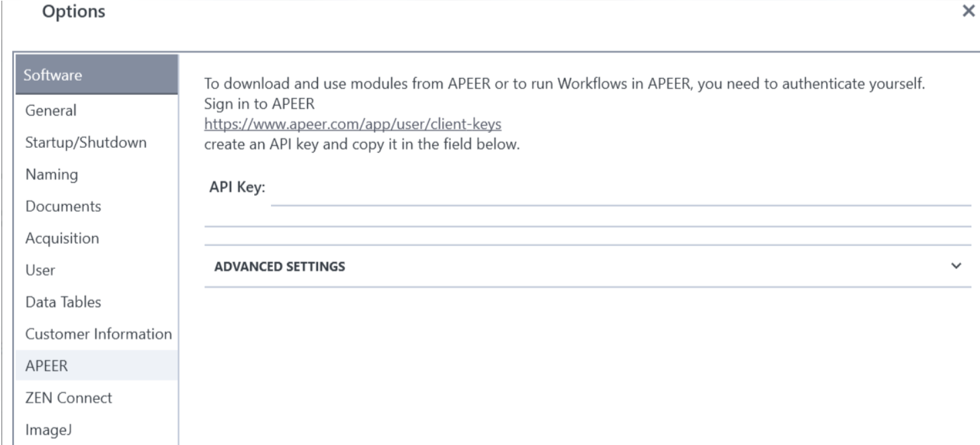The width and height of the screenshot is (980, 445).
Task: Click the ADVANCED SETTINGS label
Action: (x=279, y=266)
